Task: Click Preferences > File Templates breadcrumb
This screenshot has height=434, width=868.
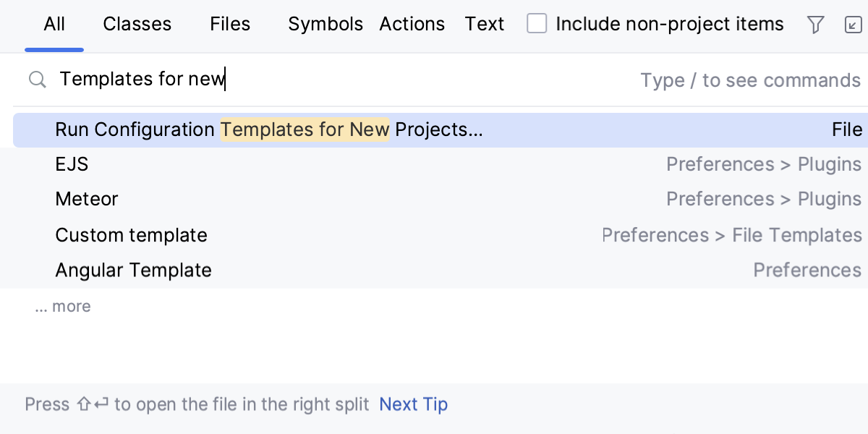Action: coord(732,234)
